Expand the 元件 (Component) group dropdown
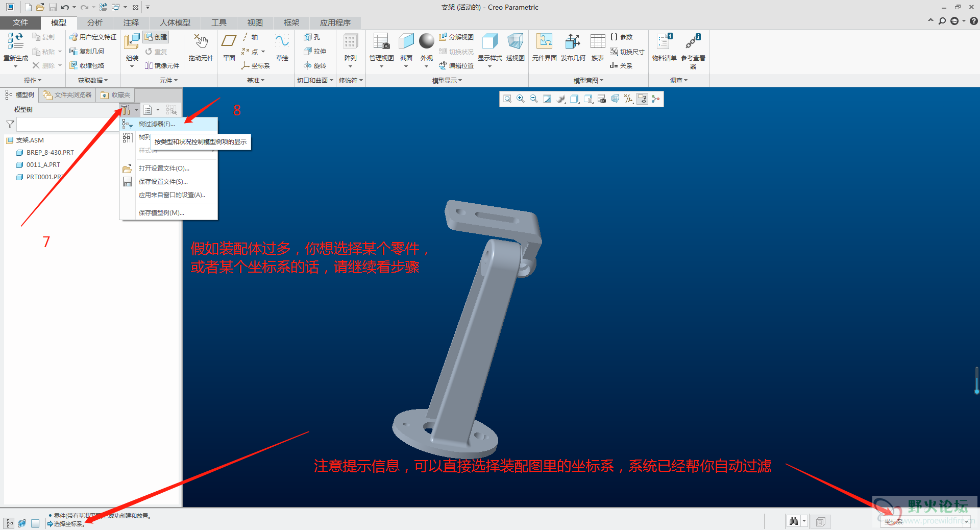Screen dimensions: 980x530 pyautogui.click(x=168, y=80)
